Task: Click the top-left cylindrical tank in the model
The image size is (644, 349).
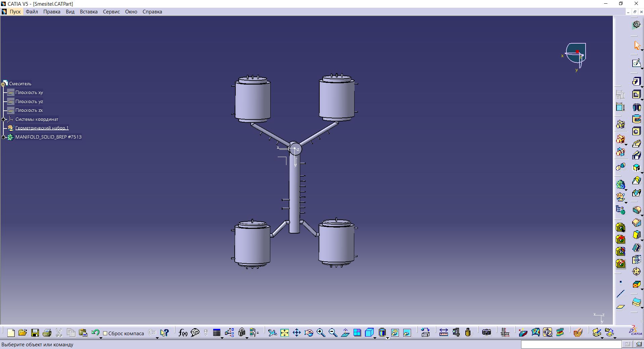Action: (x=252, y=100)
